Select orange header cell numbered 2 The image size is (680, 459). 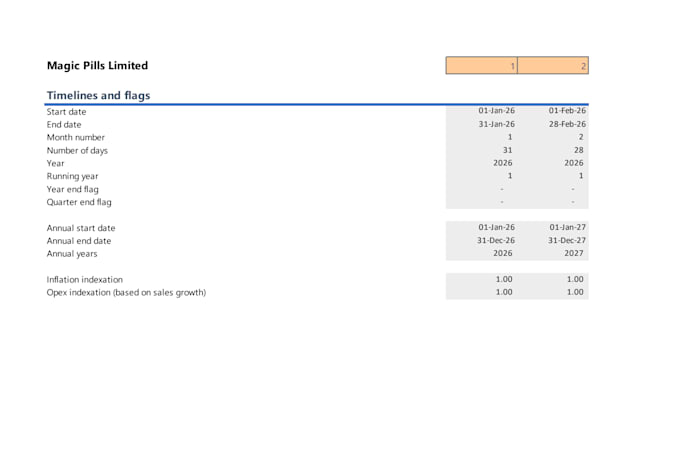tap(553, 66)
